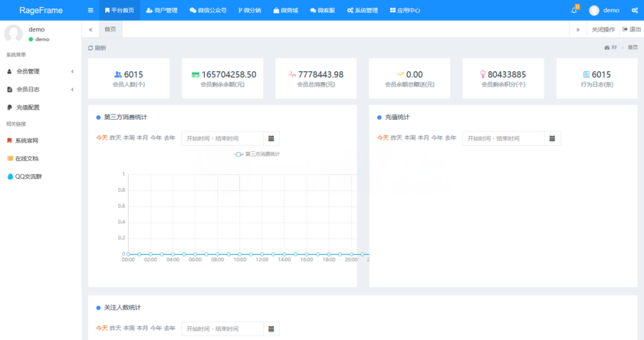Select 去年 in 第三方消费统计
644x340 pixels.
[x=169, y=137]
